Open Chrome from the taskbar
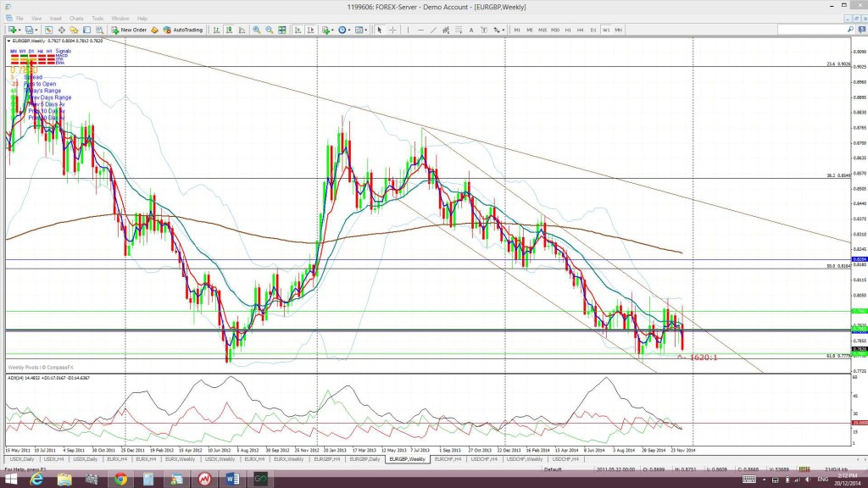This screenshot has height=488, width=868. 120,480
